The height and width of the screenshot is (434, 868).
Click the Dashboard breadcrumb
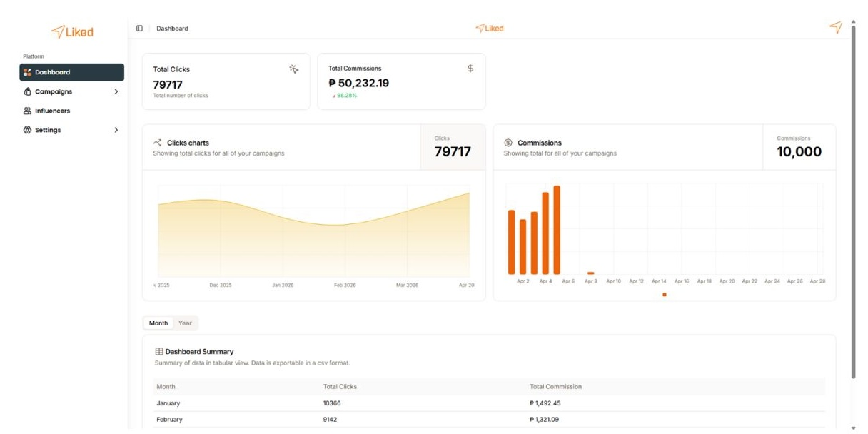(173, 29)
